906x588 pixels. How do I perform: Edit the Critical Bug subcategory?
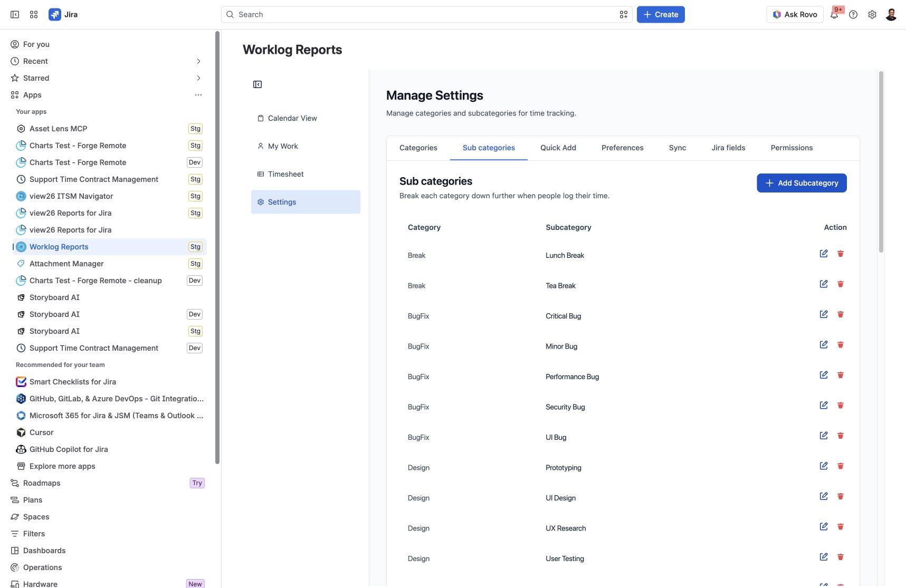[x=824, y=314]
